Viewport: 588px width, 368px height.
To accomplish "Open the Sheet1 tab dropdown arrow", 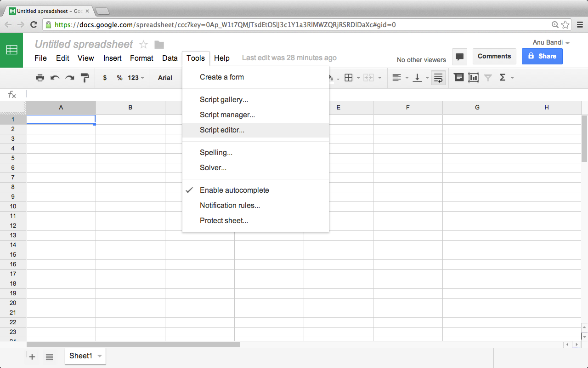I will (99, 356).
